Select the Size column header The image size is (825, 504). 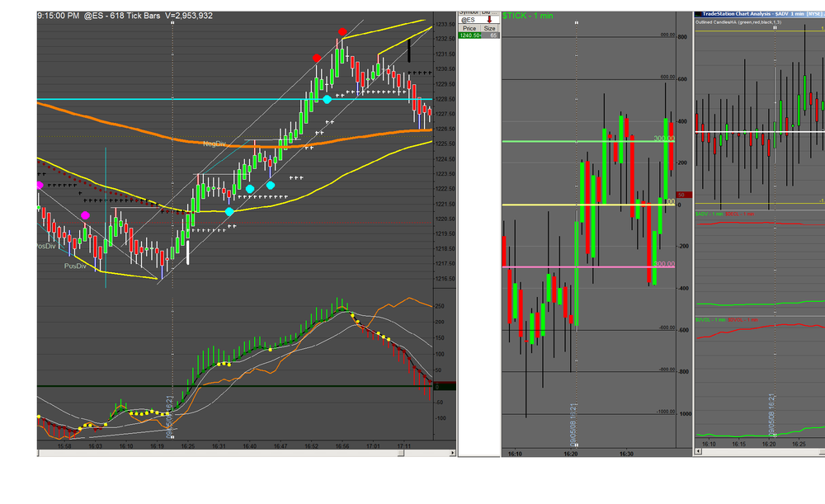click(490, 28)
